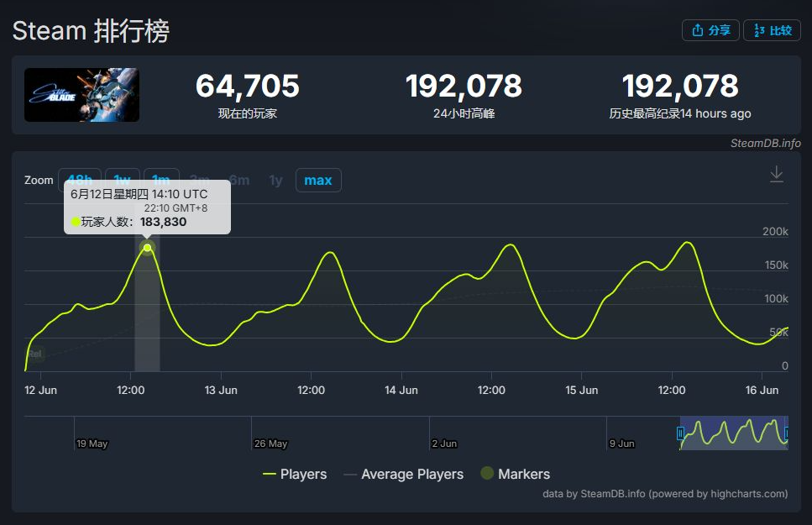Toggle the Markers legend entry
812x525 pixels.
[x=516, y=474]
